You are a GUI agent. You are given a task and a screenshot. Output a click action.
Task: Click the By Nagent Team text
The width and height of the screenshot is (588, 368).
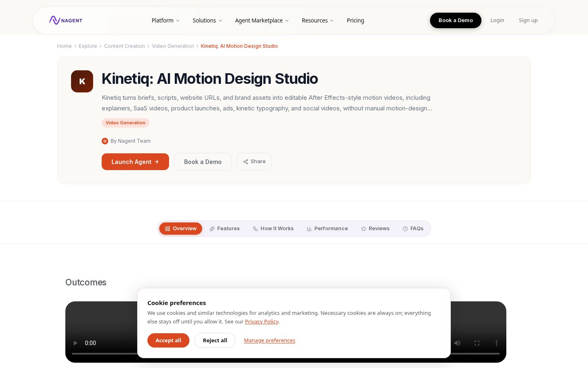(130, 141)
